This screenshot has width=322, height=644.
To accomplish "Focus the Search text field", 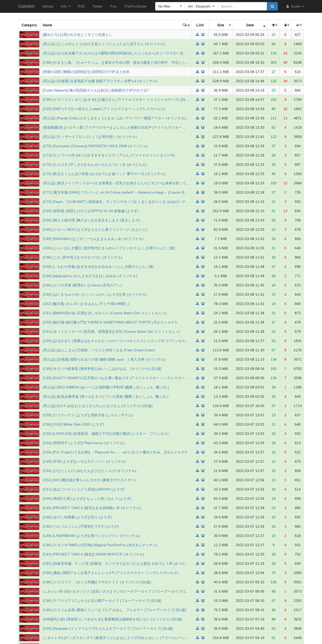I will pyautogui.click(x=242, y=6).
